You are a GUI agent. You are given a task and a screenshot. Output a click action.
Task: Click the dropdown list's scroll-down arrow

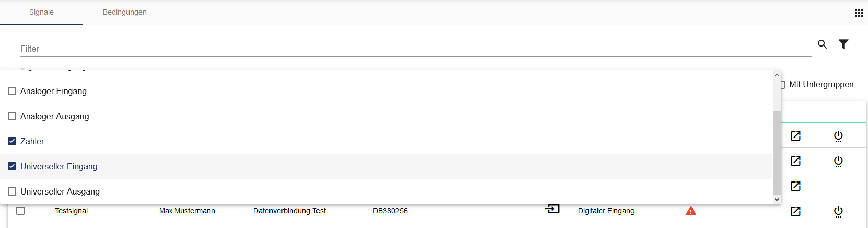pos(777,199)
